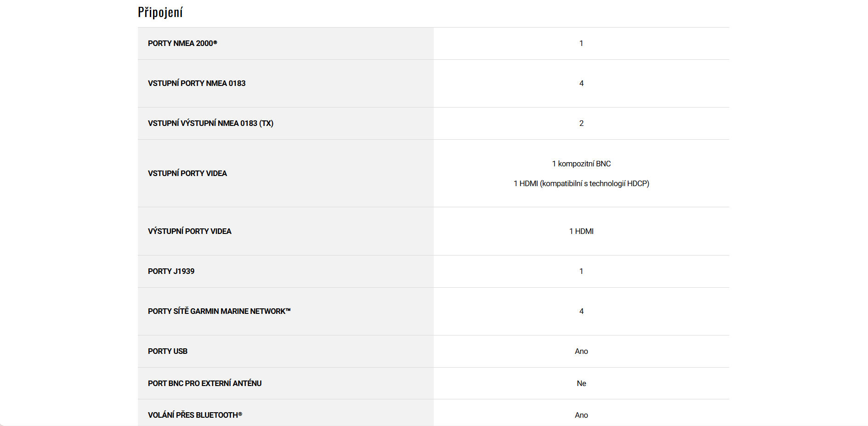
Task: Click the "Ano" value for Bluetooth calling
Action: [x=581, y=415]
